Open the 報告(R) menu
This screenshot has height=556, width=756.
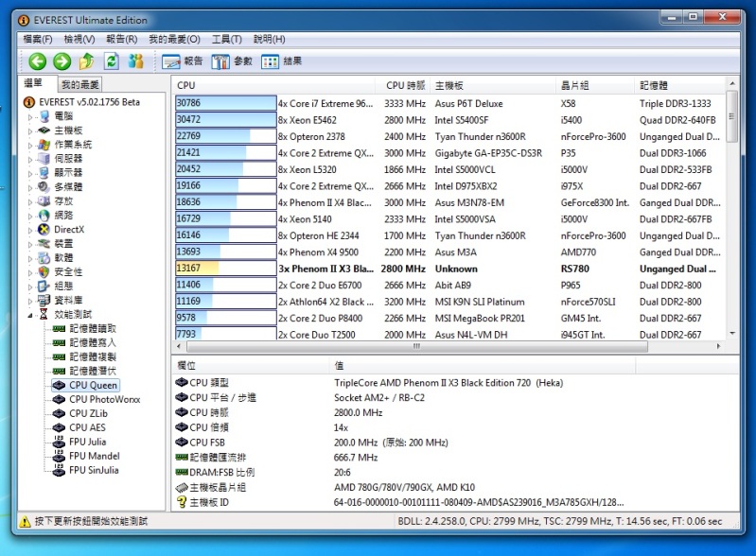click(x=121, y=39)
